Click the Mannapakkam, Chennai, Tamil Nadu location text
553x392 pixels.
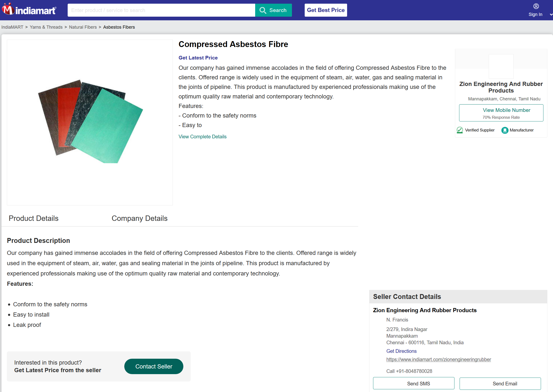click(504, 99)
